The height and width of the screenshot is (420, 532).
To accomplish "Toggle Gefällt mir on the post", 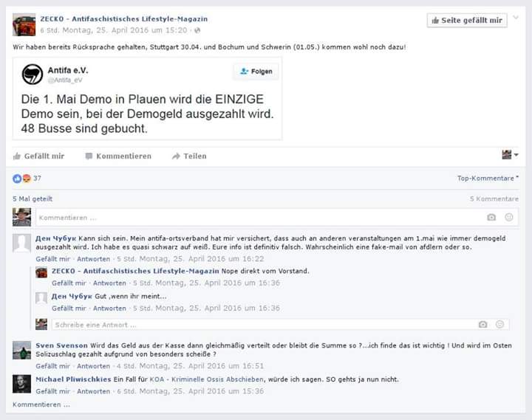I will coord(38,156).
